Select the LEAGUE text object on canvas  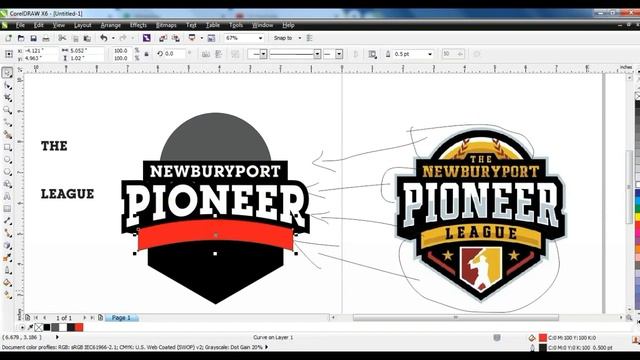click(67, 194)
